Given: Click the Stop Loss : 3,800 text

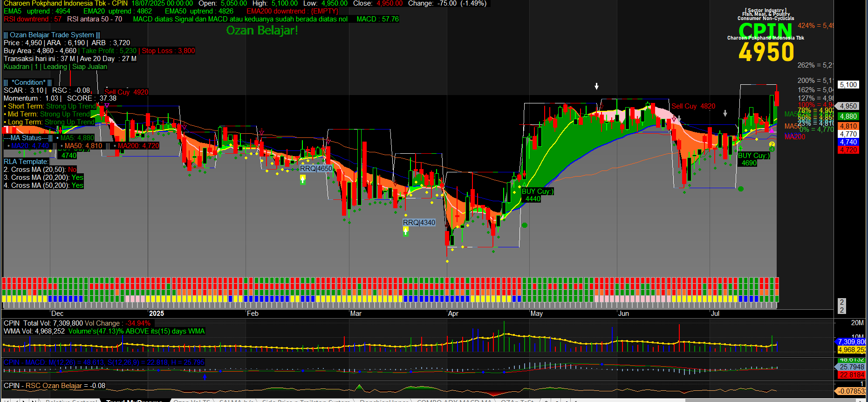Looking at the screenshot, I should coord(168,51).
